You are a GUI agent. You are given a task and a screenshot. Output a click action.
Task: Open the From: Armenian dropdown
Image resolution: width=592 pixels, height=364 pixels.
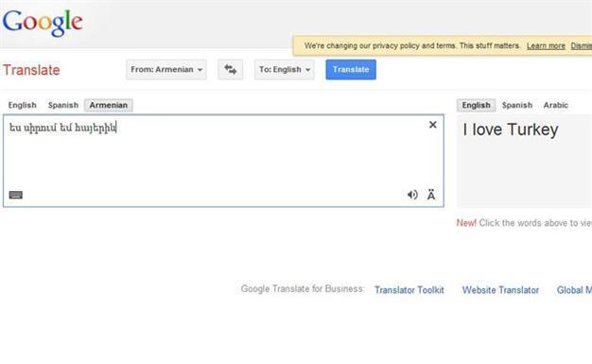pos(166,69)
